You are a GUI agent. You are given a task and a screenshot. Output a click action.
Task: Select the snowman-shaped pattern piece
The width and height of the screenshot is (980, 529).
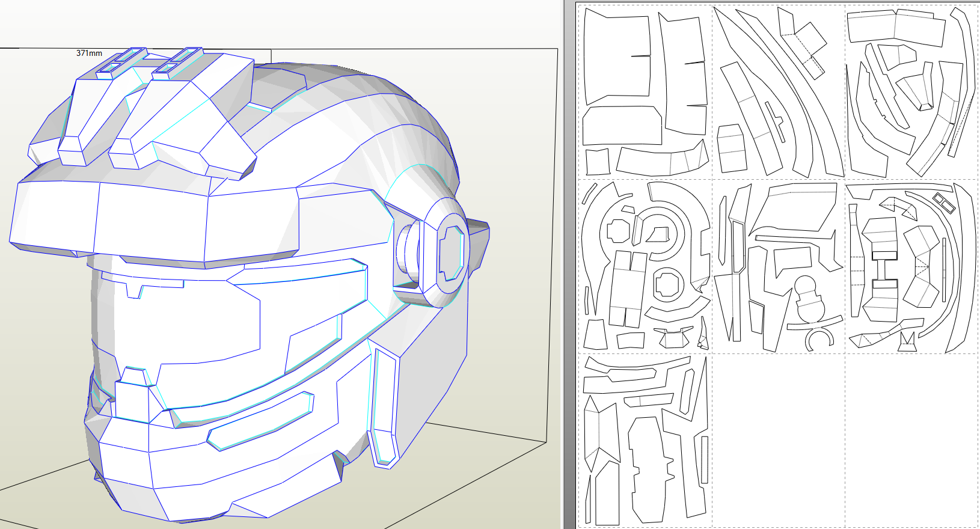810,301
